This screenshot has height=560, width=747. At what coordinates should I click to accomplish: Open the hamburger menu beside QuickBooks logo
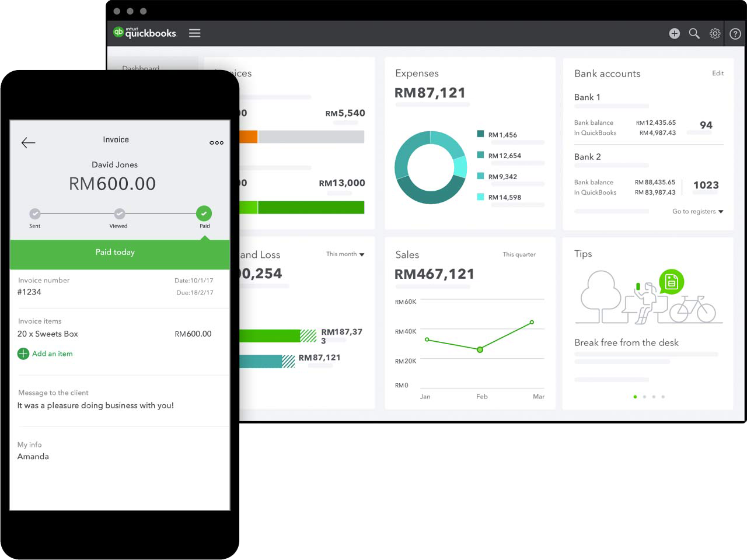(x=195, y=33)
